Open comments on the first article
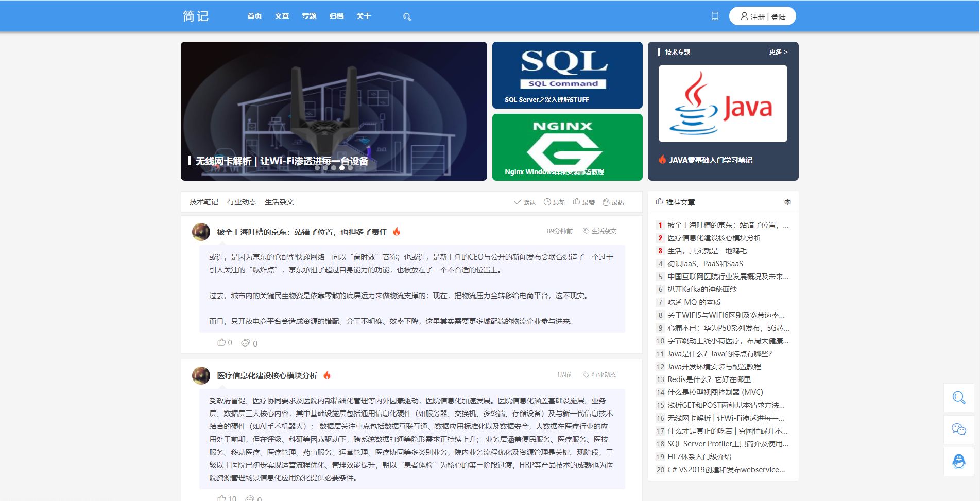 coord(246,343)
